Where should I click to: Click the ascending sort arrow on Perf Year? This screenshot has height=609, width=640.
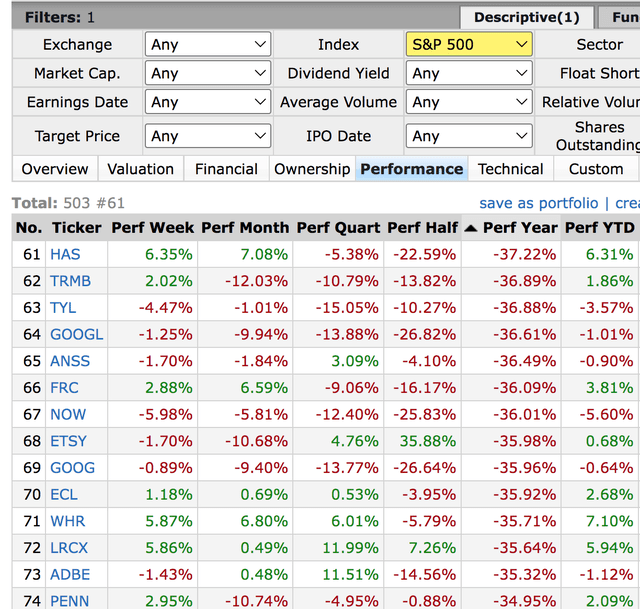(x=471, y=228)
